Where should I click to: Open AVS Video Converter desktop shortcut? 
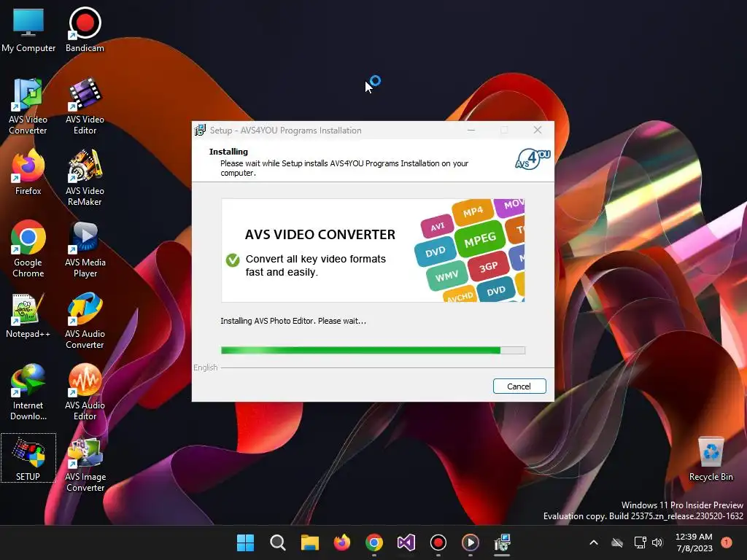tap(28, 106)
